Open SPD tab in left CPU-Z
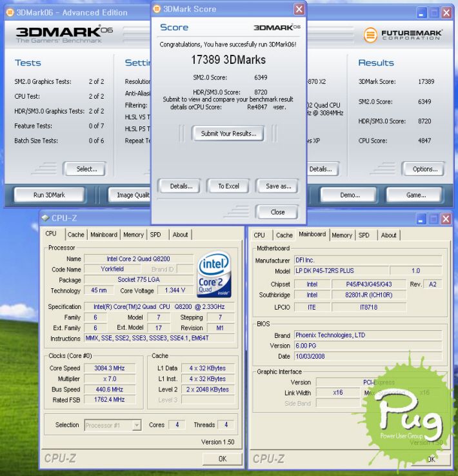This screenshot has width=458, height=476. (155, 235)
